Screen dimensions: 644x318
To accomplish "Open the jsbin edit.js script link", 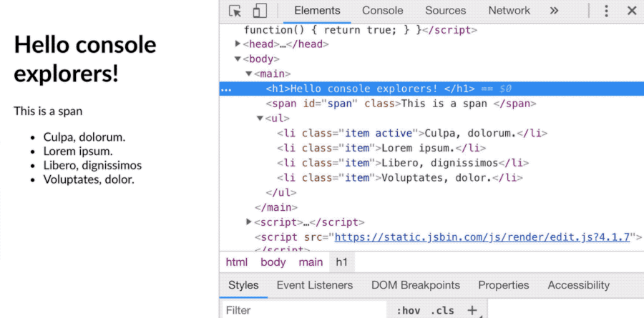I will point(482,237).
